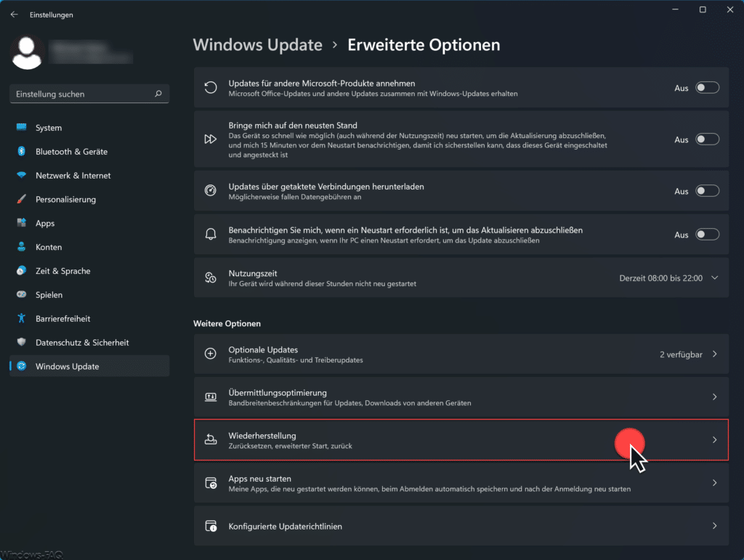Click the Barrierefreiheit accessibility icon
The width and height of the screenshot is (744, 560).
click(x=21, y=318)
